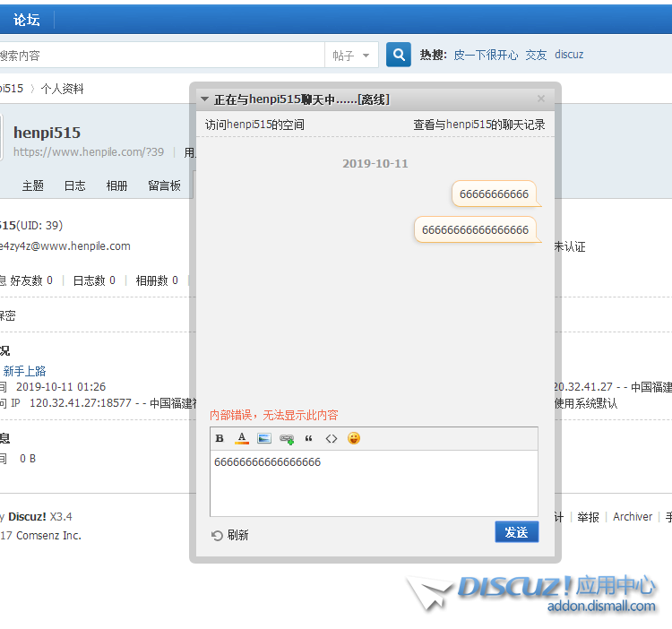Collapse the chat window title triangle
Image resolution: width=672 pixels, height=629 pixels.
pos(205,99)
